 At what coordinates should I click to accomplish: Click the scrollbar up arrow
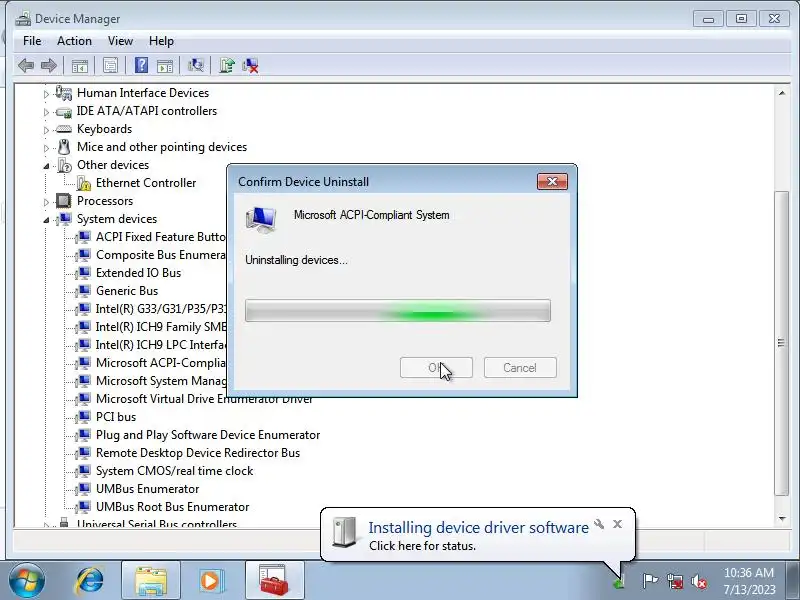(x=781, y=93)
